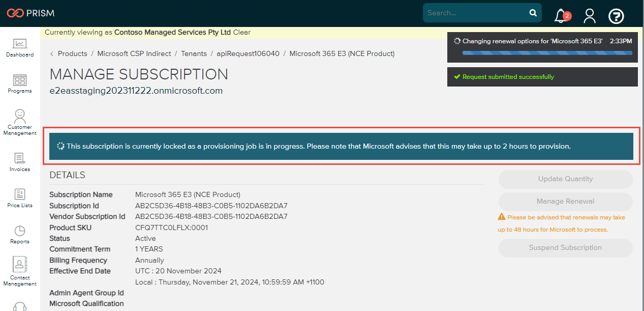The image size is (644, 311).
Task: Open the help question mark icon
Action: (x=616, y=16)
